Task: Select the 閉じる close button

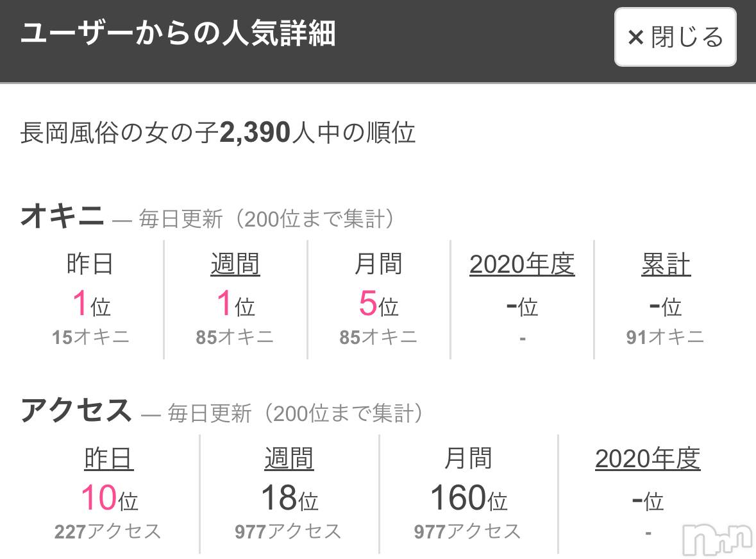Action: pos(675,38)
